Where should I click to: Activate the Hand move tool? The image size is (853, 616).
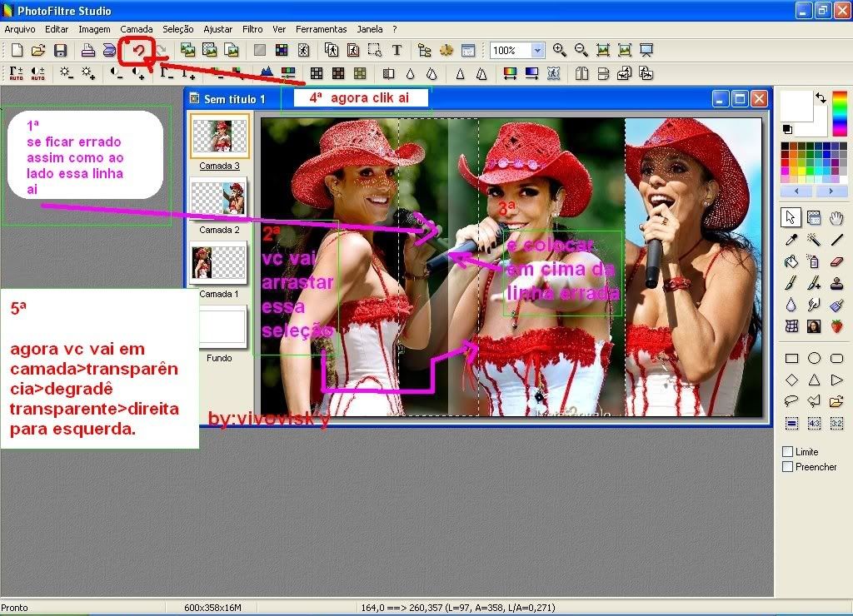click(x=837, y=218)
